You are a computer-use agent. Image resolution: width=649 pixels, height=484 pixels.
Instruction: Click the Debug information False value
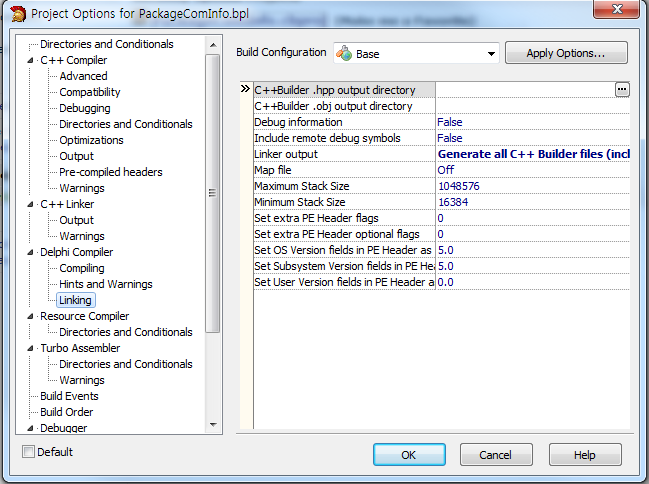(450, 122)
